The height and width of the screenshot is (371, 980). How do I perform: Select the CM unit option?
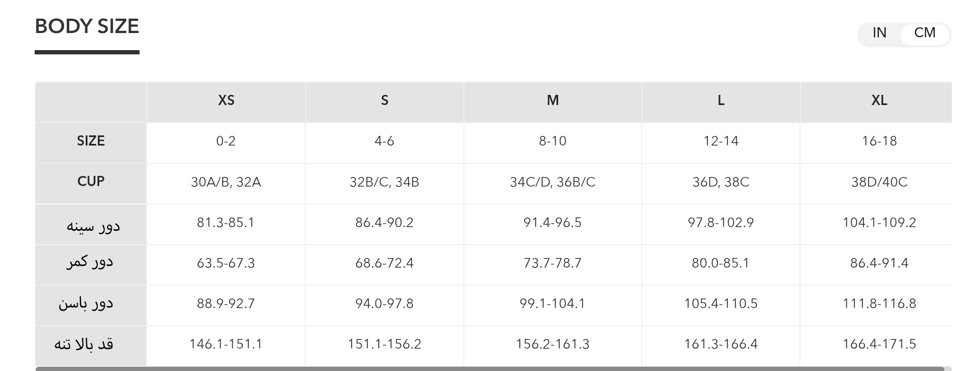tap(925, 33)
